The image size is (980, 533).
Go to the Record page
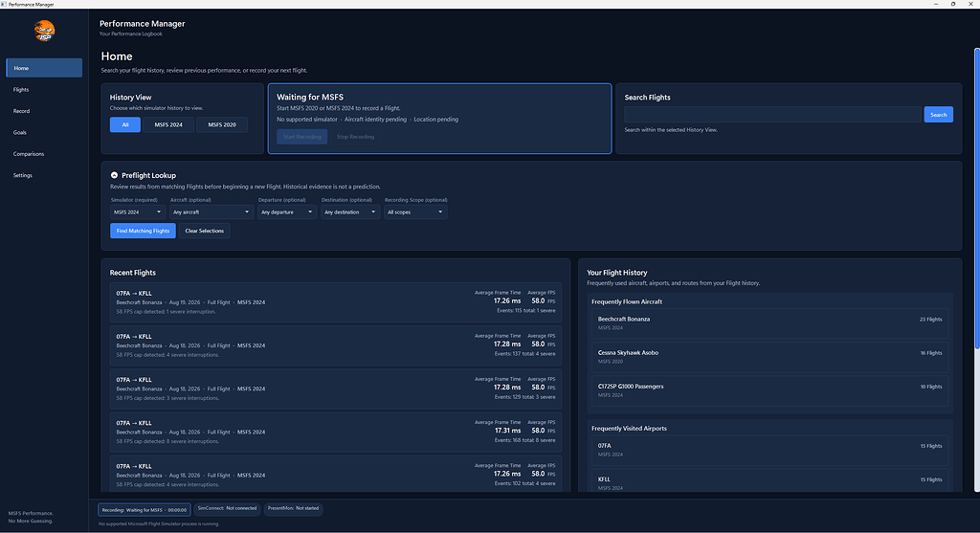pos(44,111)
